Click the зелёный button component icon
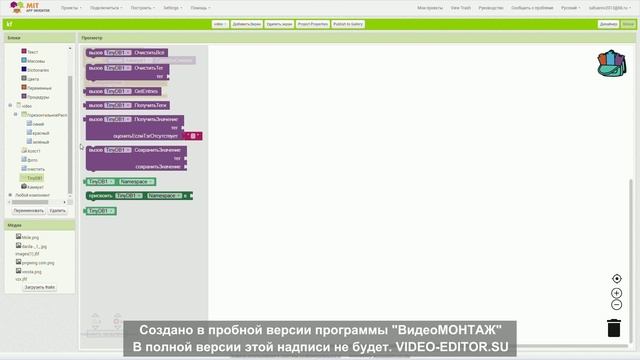Viewport: 640px width, 360px height. (29, 141)
